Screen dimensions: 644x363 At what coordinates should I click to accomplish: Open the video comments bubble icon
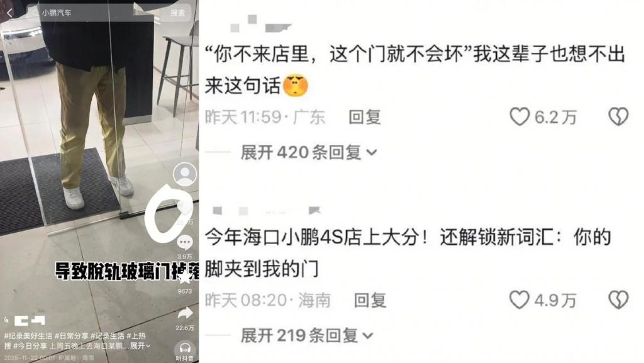point(185,242)
